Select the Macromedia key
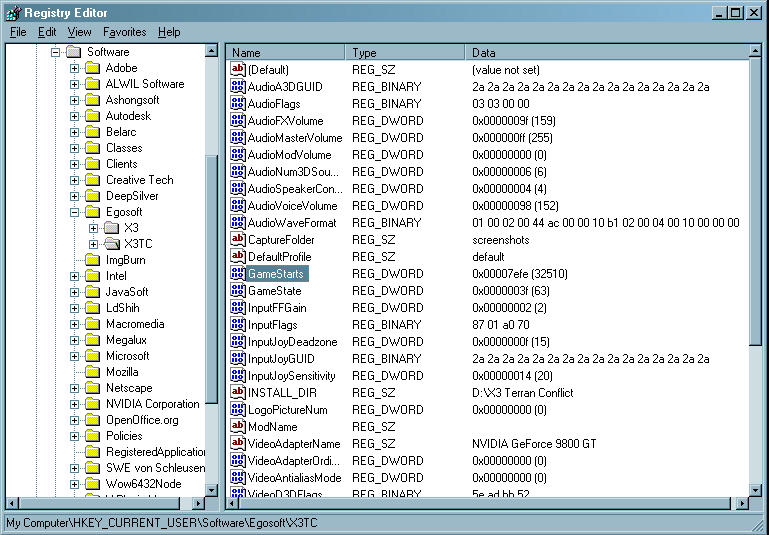Screen dimensions: 769x535 tap(135, 324)
